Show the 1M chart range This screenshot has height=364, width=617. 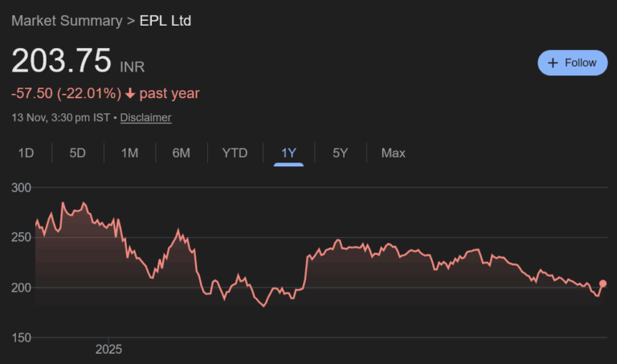point(129,153)
